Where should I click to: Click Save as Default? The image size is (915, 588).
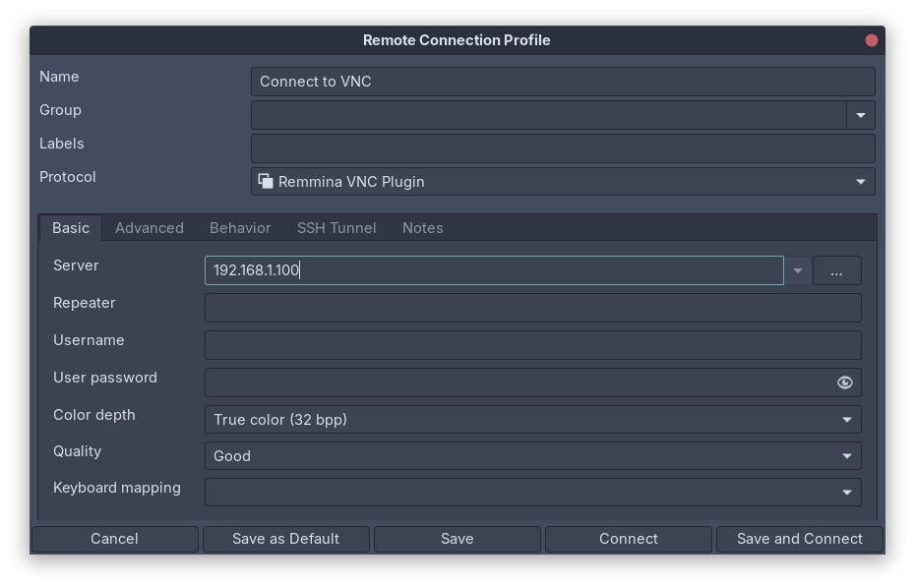(x=285, y=539)
